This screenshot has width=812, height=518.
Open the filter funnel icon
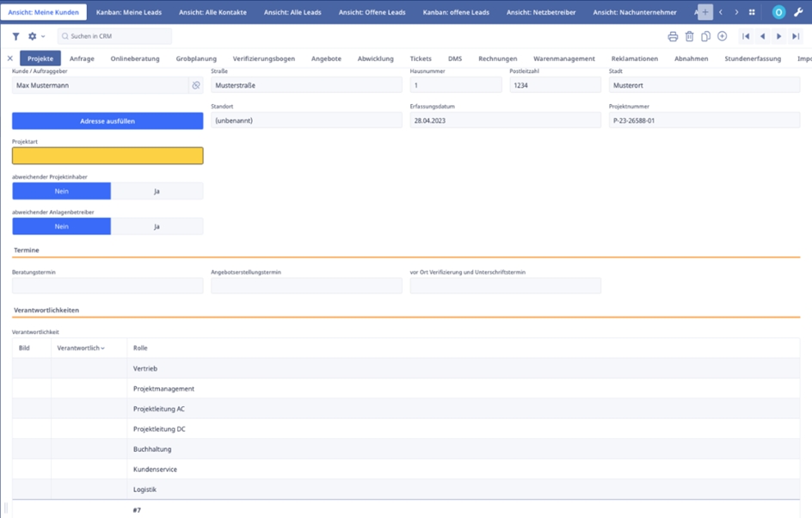[15, 36]
